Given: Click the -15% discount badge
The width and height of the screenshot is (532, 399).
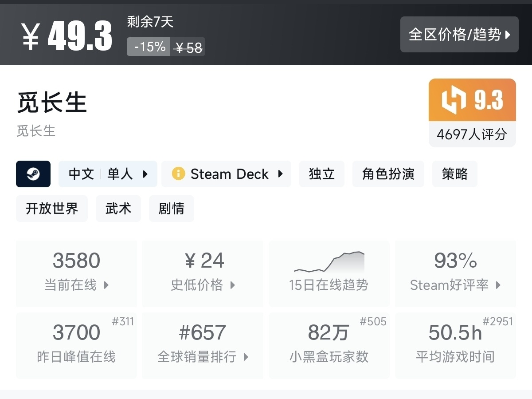Looking at the screenshot, I should pos(149,47).
